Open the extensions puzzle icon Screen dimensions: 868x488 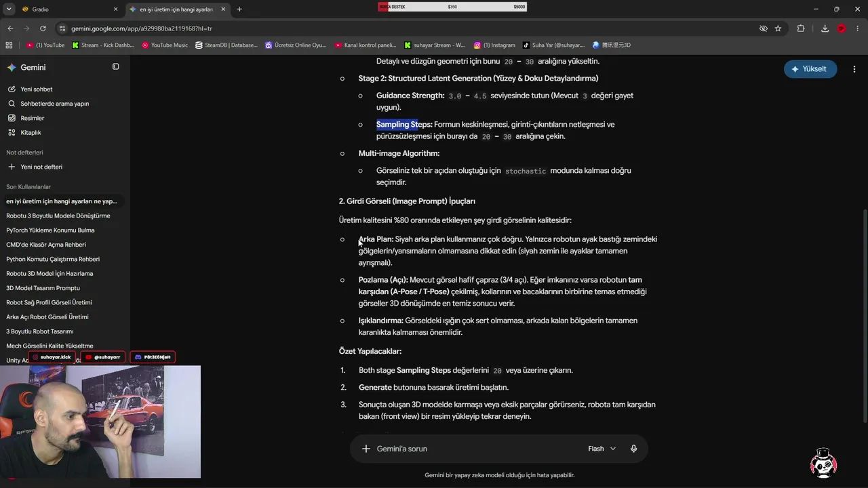[801, 28]
